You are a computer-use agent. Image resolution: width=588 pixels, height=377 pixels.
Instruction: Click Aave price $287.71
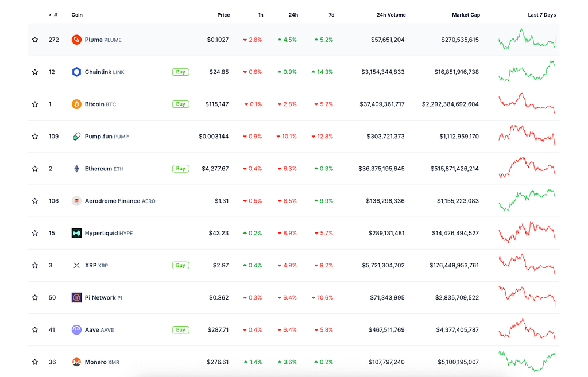[x=218, y=330]
